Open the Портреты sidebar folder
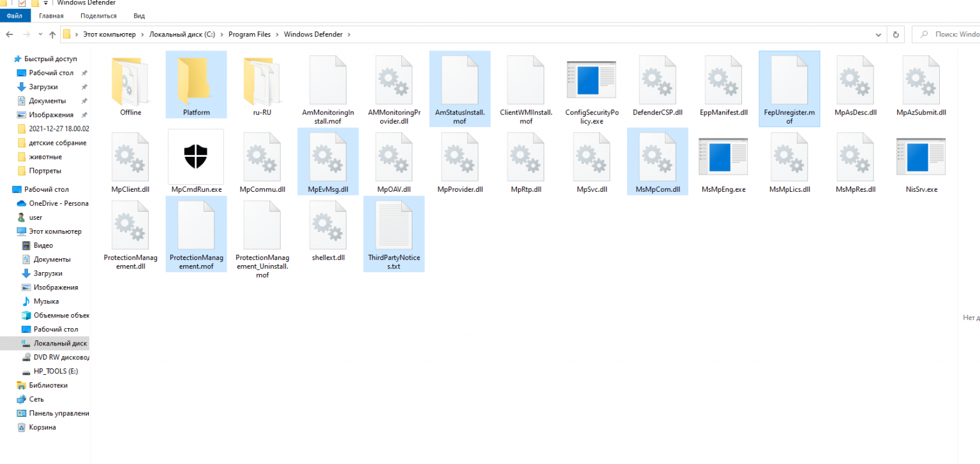This screenshot has width=980, height=464. coord(45,171)
